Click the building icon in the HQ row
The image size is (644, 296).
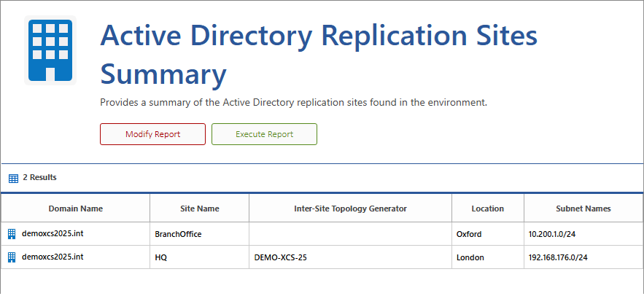(x=12, y=257)
